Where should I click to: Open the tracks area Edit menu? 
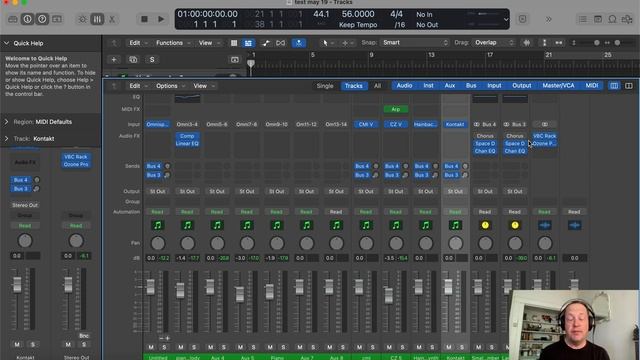(x=137, y=43)
